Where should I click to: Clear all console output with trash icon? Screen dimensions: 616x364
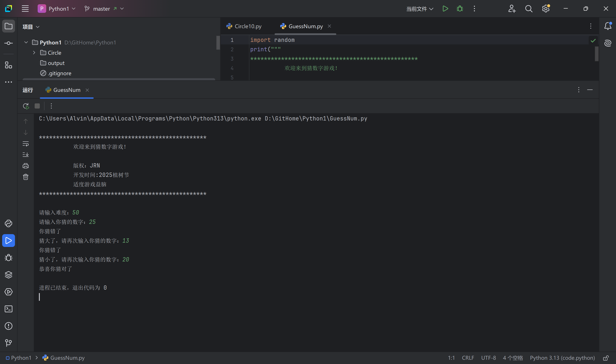tap(25, 177)
